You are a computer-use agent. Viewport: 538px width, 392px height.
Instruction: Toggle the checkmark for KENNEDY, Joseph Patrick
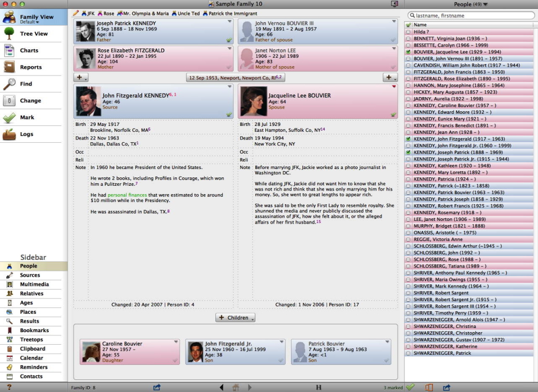pos(407,152)
